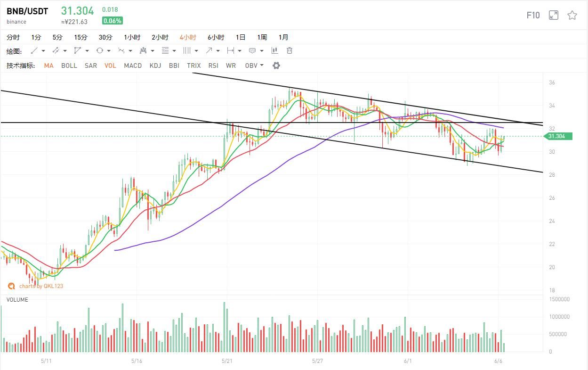Screen dimensions: 588x370
Task: Switch to the 1日 timeframe tab
Action: click(241, 37)
